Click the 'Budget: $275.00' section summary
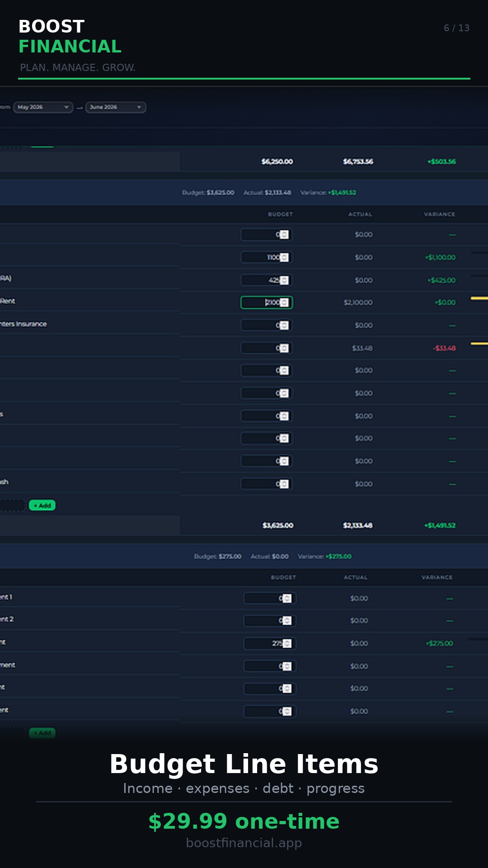 pos(218,557)
